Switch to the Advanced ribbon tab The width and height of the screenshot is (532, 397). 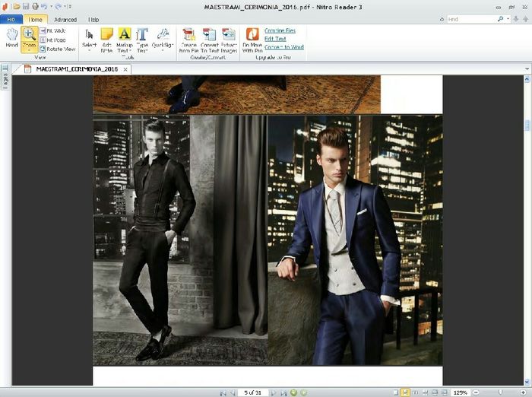pos(65,19)
